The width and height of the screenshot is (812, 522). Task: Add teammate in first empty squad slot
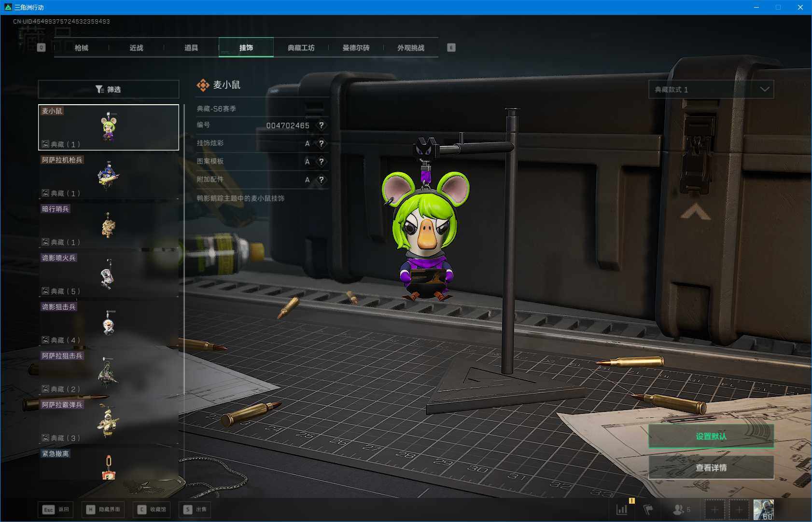point(714,509)
